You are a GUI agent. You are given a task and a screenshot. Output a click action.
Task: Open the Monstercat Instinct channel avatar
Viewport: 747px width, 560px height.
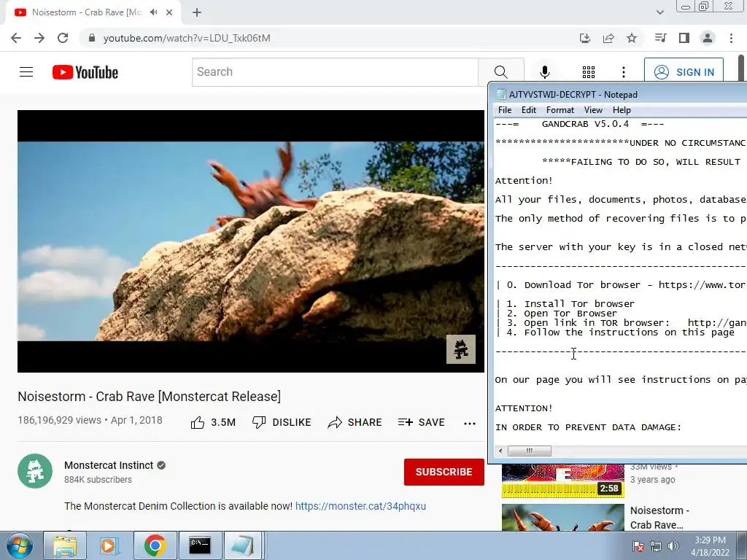click(x=35, y=471)
